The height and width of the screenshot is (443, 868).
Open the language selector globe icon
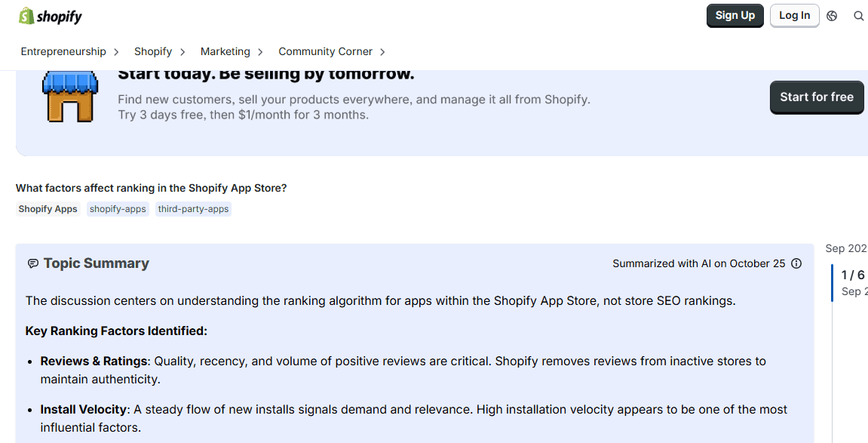832,15
